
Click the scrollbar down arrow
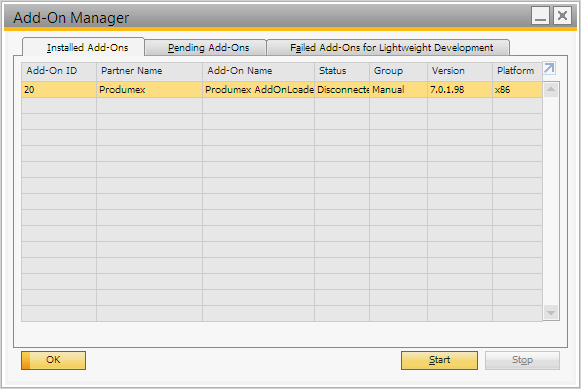click(551, 313)
